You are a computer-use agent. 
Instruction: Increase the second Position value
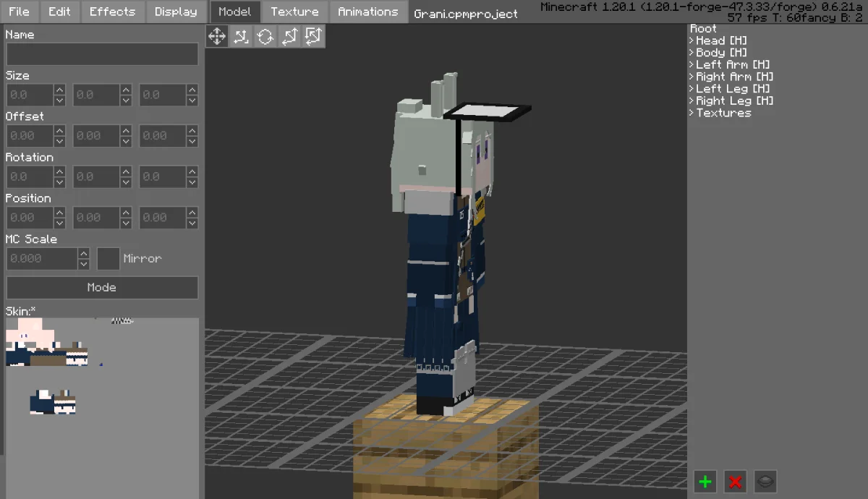coord(126,212)
